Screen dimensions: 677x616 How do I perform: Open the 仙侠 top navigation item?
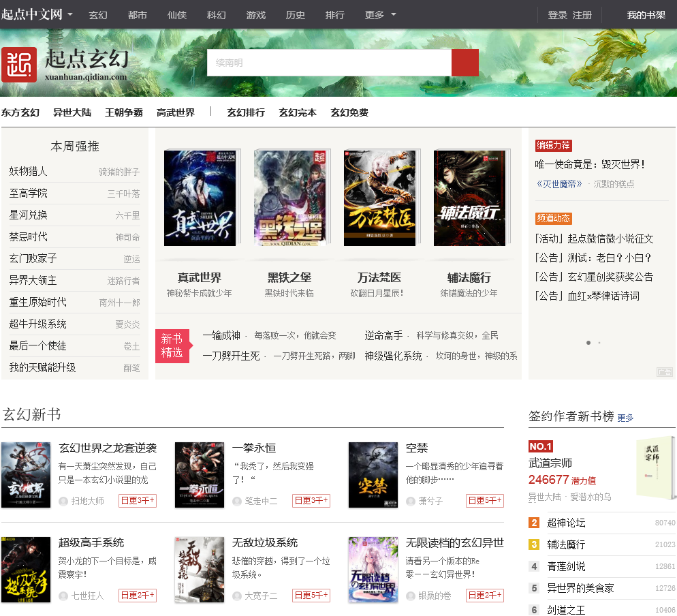click(177, 15)
